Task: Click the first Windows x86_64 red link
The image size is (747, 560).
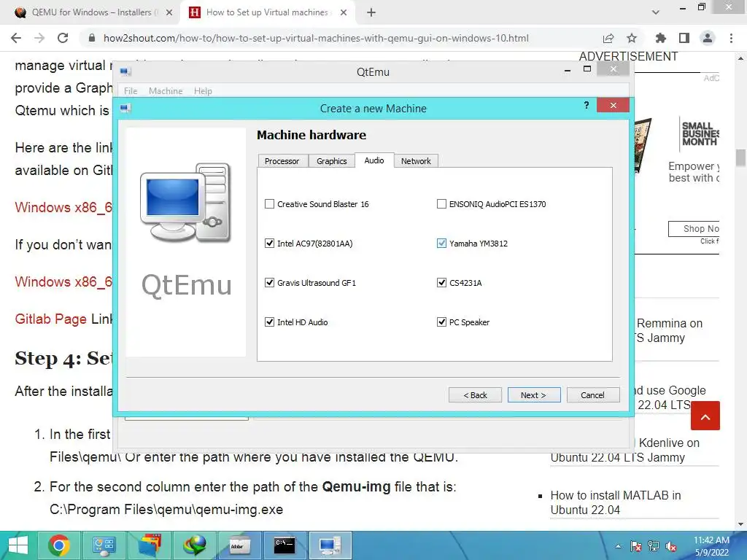Action: point(63,207)
